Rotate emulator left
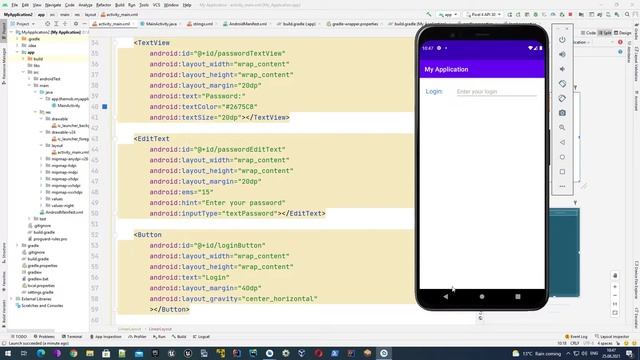The image size is (640, 360). 562,84
